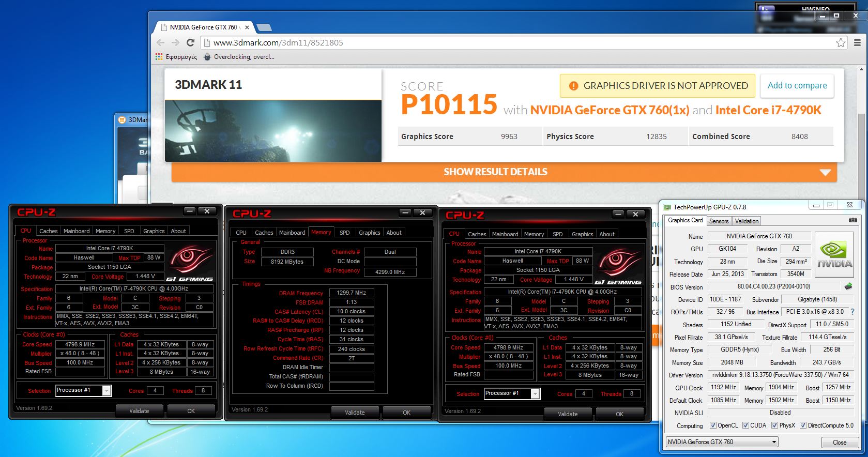Take a GPU-Z screenshot with camera icon
868x457 pixels.
coord(852,220)
